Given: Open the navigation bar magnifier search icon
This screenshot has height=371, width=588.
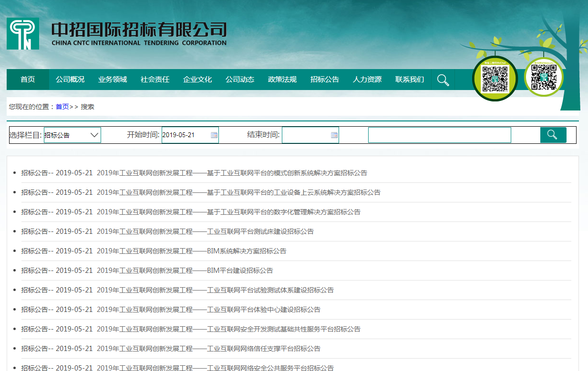Looking at the screenshot, I should point(443,80).
